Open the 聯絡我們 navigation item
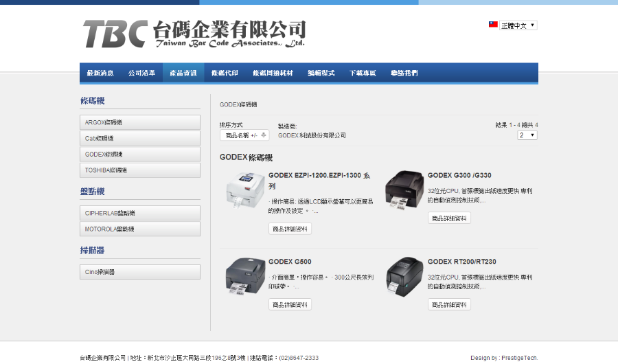The height and width of the screenshot is (364, 618). pyautogui.click(x=404, y=73)
